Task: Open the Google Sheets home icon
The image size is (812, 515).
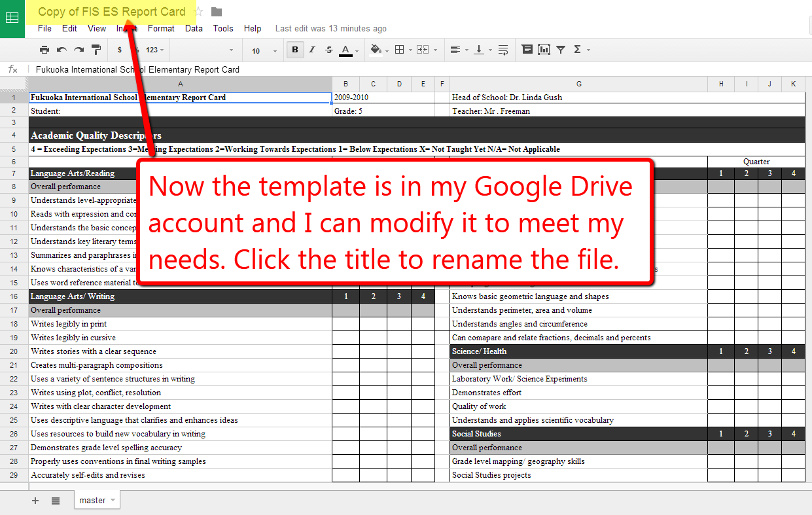Action: click(x=12, y=18)
